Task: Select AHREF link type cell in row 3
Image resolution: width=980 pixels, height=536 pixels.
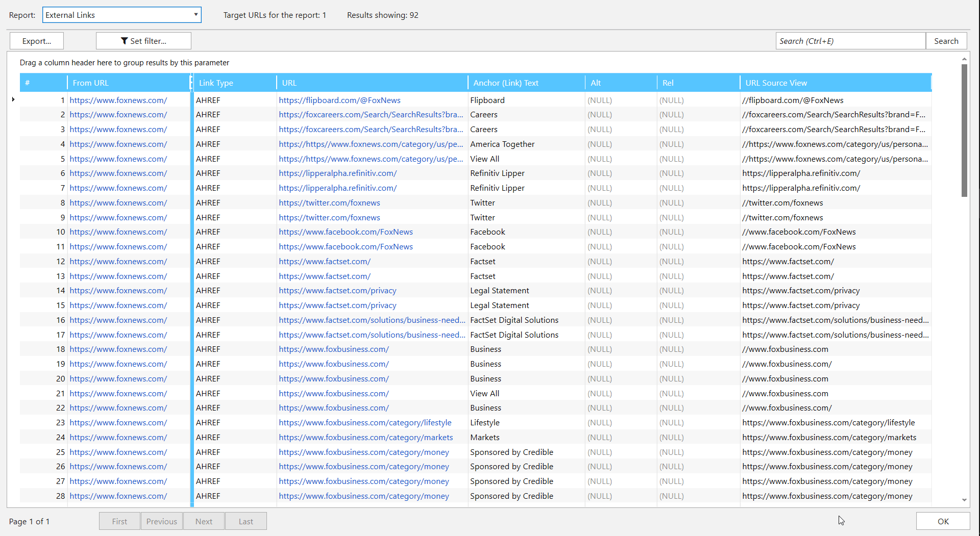Action: (235, 130)
